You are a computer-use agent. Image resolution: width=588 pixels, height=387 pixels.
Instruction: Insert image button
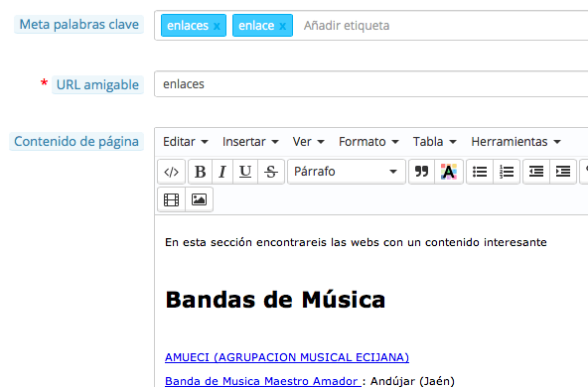tap(199, 199)
